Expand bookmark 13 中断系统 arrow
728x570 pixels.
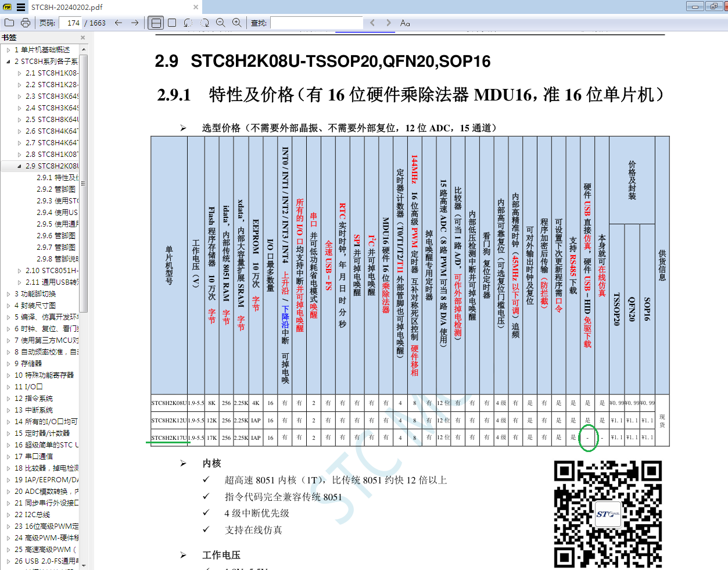pos(8,410)
